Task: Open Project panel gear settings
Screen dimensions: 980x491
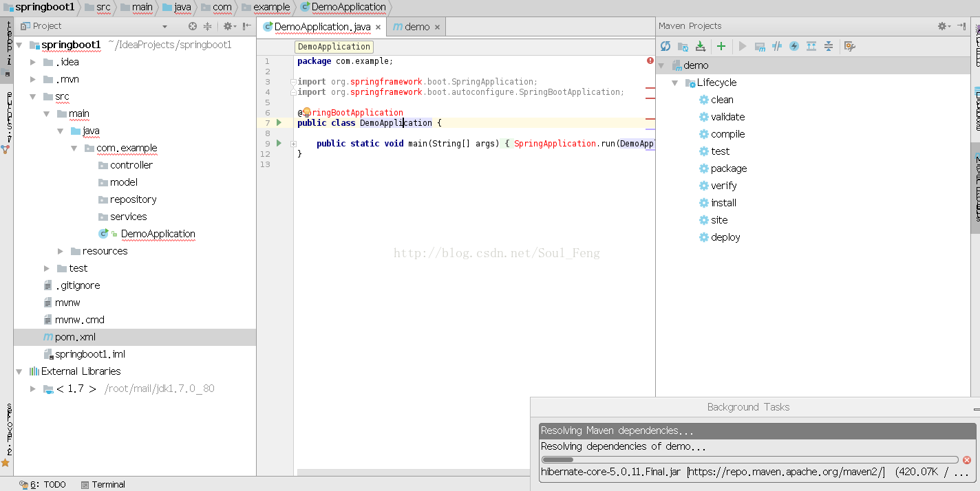Action: point(229,26)
